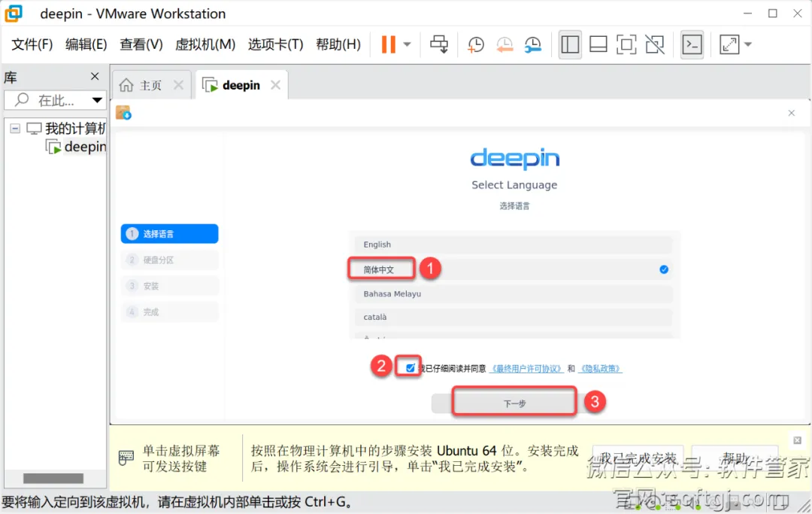Click the 硬盘分区 step in sidebar
The width and height of the screenshot is (812, 514).
coord(169,260)
